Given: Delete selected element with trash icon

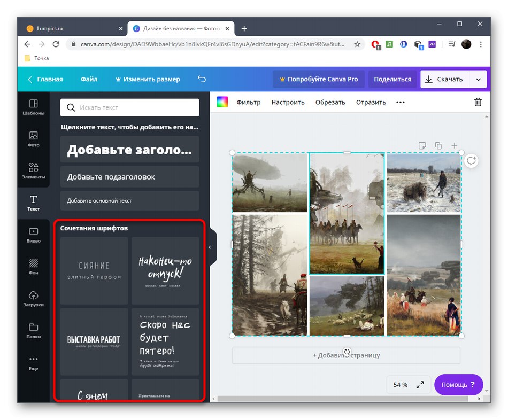Looking at the screenshot, I should click(x=478, y=102).
